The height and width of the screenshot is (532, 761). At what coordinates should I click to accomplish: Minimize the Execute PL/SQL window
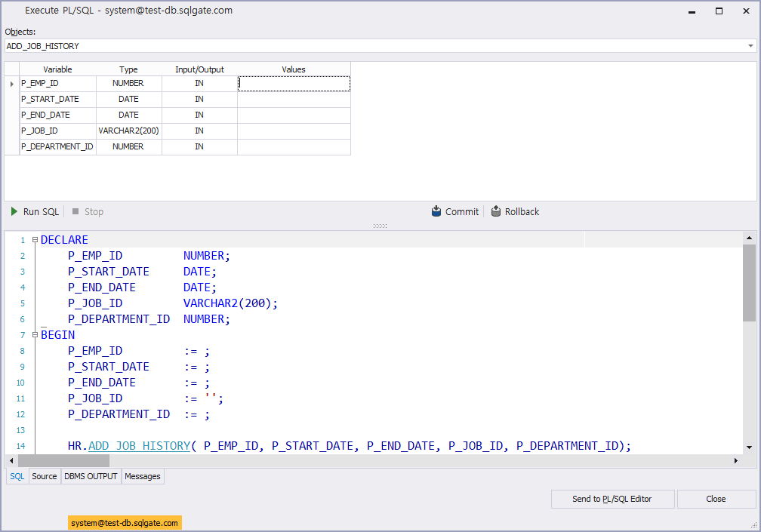click(x=692, y=11)
